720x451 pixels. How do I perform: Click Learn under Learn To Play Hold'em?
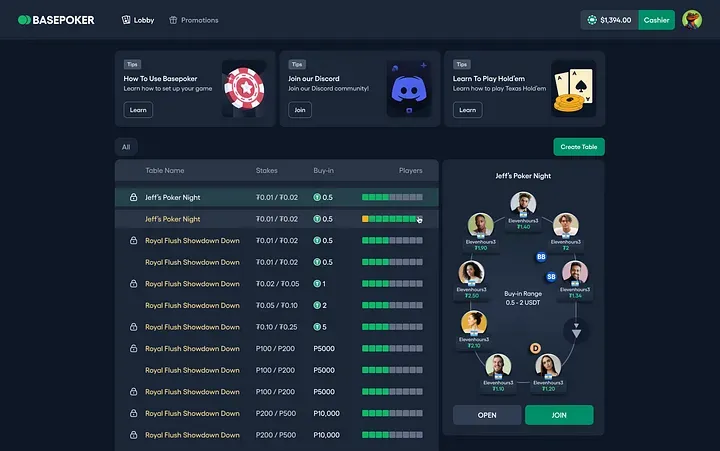pos(467,110)
